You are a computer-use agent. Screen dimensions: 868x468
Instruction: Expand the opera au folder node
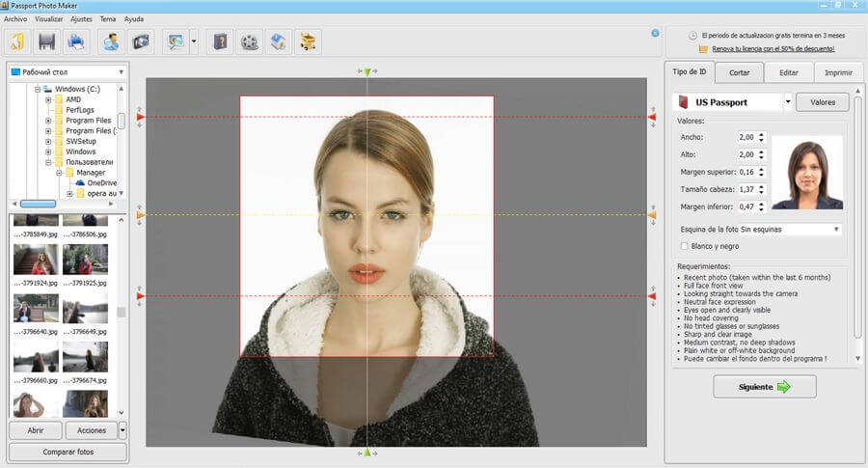69,194
